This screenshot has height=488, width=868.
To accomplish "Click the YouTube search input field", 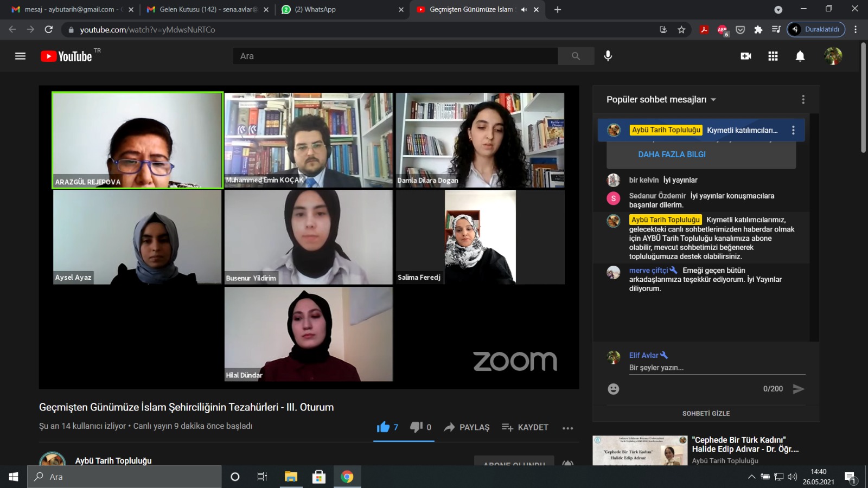I will click(396, 56).
